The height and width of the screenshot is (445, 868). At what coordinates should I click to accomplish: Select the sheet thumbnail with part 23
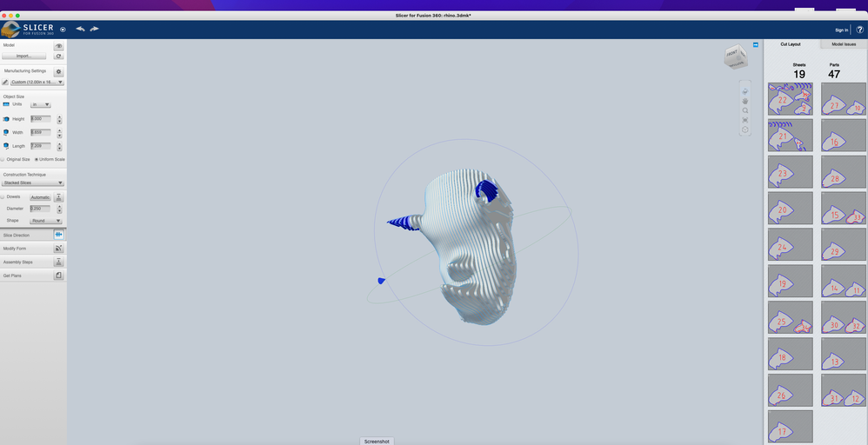point(791,171)
